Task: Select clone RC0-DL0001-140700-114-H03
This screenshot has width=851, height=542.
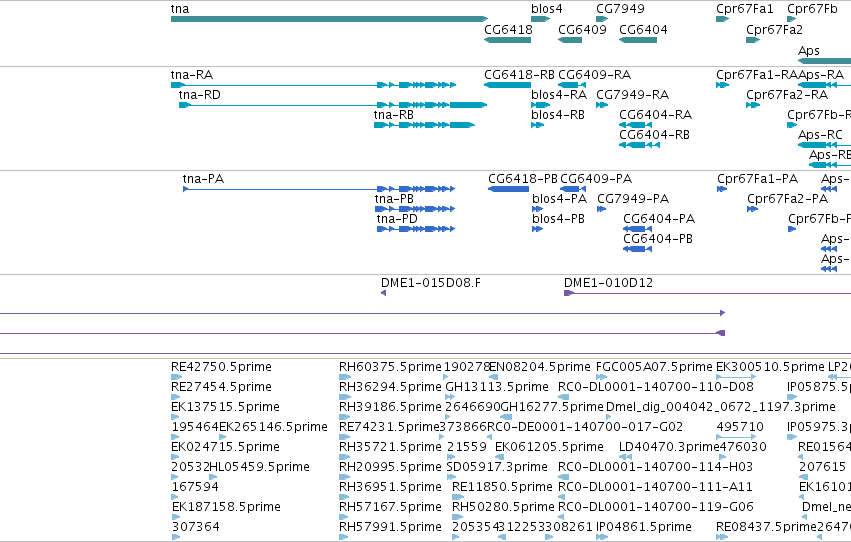Action: point(656,467)
